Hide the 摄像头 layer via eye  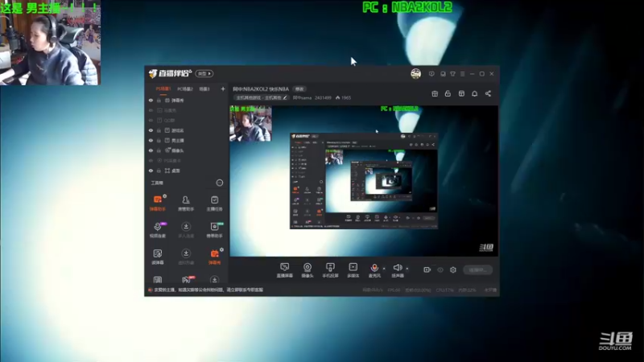(151, 150)
